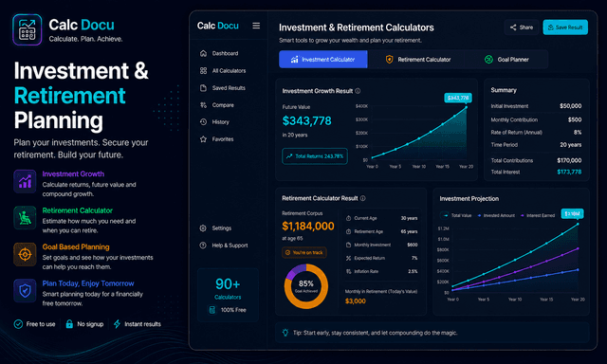Screen dimensions: 607x364
Task: Click the Current Age clock icon
Action: [x=348, y=218]
